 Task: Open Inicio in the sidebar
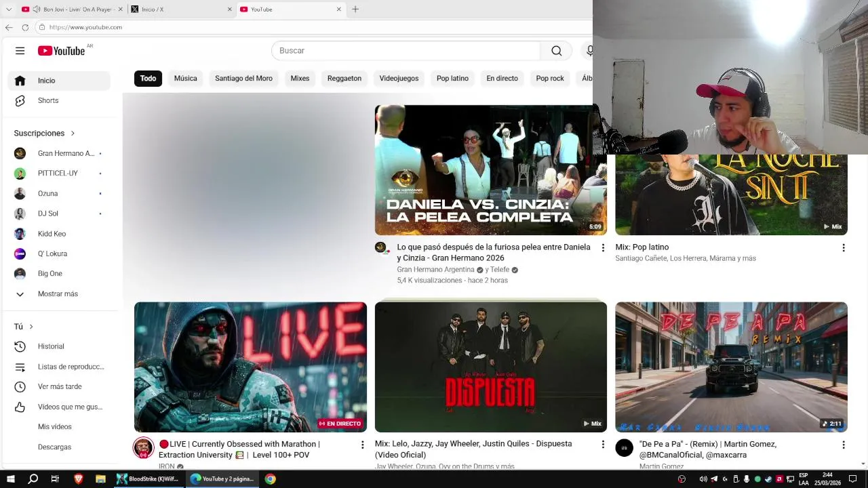pos(59,81)
